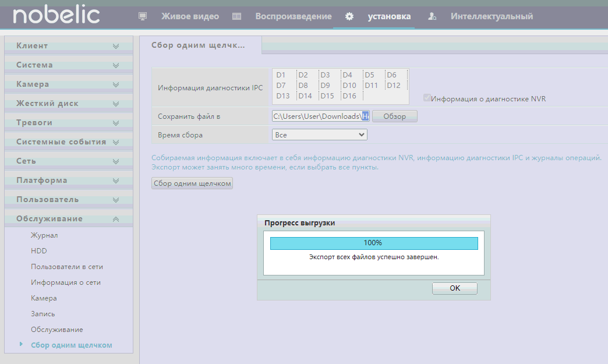Toggle channel D10 checkbox
Image resolution: width=608 pixels, height=364 pixels.
[x=349, y=85]
